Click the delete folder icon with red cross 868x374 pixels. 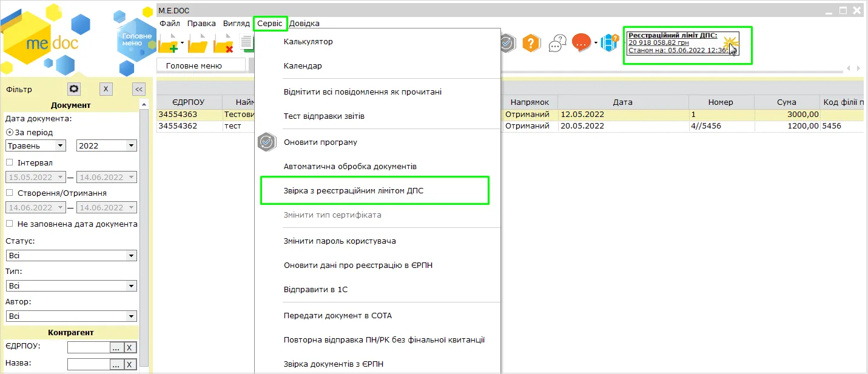(223, 44)
